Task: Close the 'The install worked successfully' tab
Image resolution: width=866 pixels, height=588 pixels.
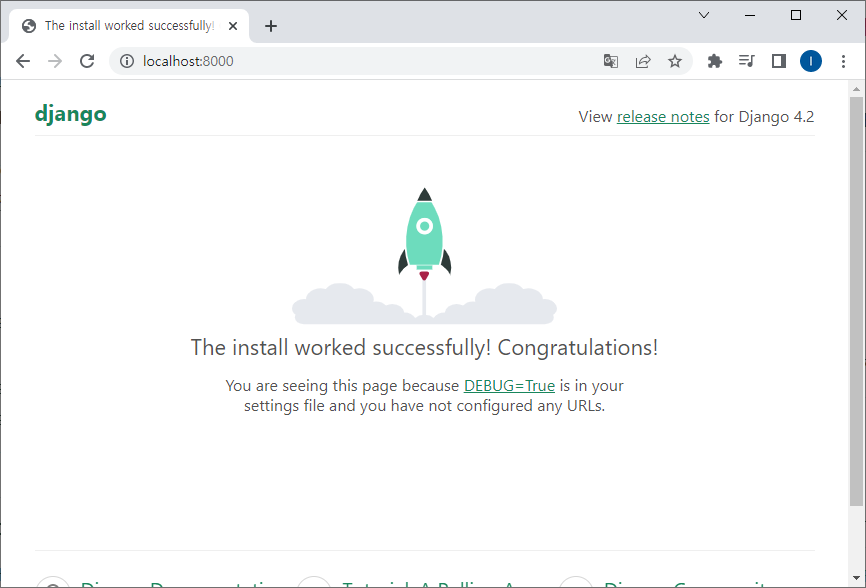Action: click(233, 26)
